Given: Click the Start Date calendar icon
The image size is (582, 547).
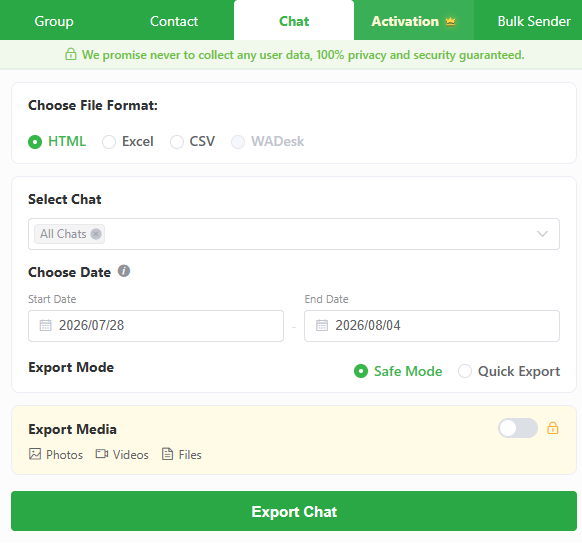Looking at the screenshot, I should 46,325.
